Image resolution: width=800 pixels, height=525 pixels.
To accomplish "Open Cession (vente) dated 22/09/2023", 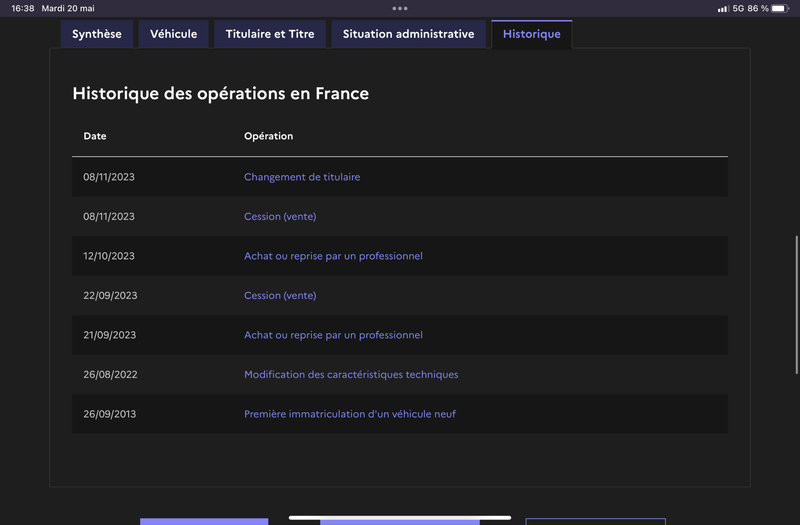I will point(280,295).
